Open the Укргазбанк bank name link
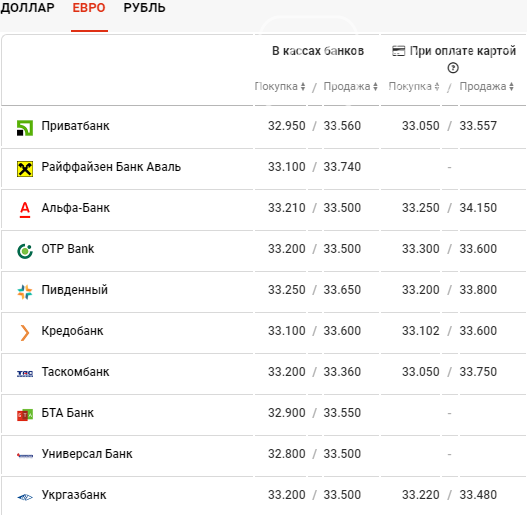The image size is (527, 515). 74,495
